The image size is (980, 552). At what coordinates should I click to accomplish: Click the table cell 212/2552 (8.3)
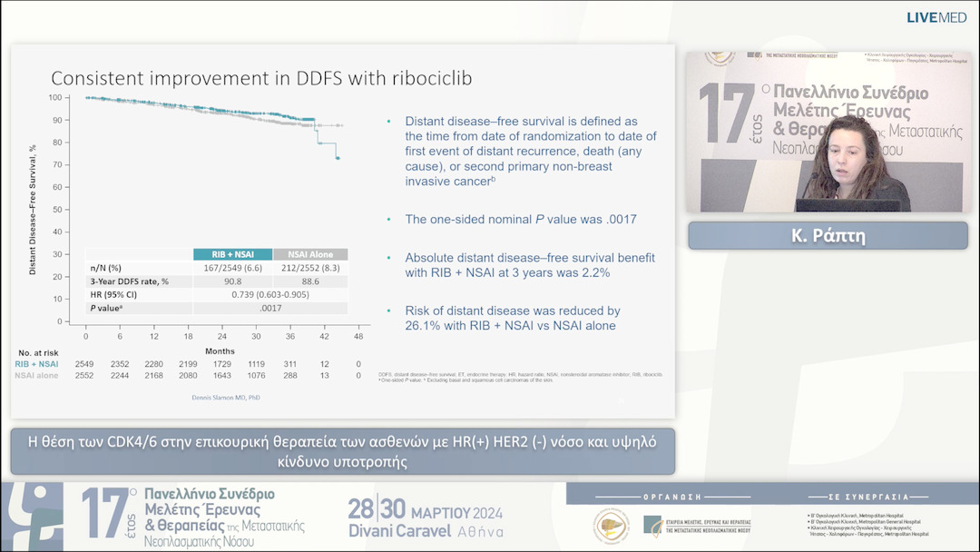coord(310,268)
